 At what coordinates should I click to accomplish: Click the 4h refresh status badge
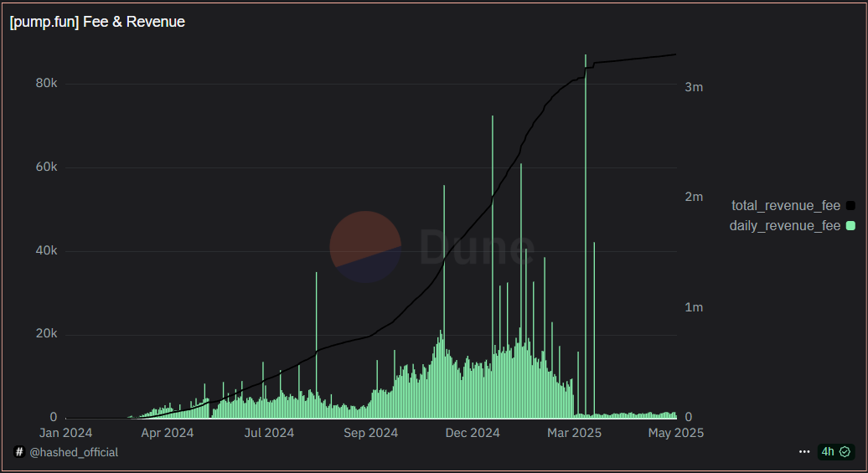coord(836,452)
